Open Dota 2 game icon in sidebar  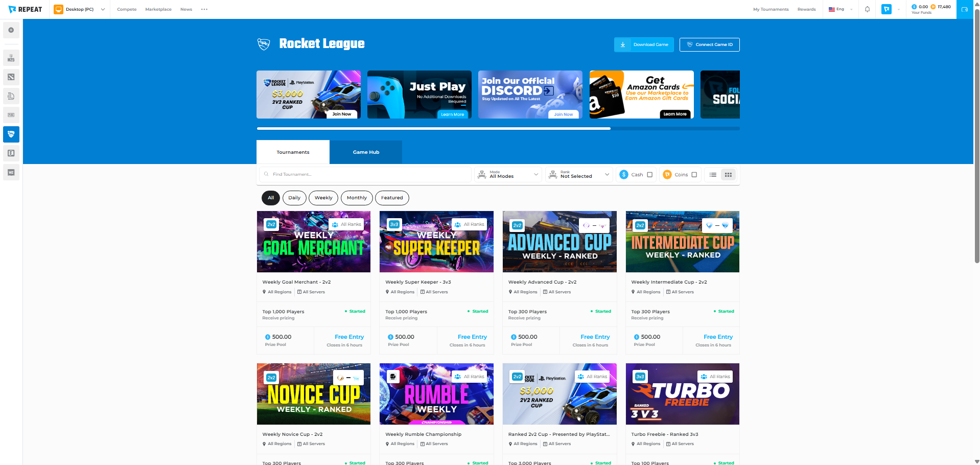coord(11,77)
